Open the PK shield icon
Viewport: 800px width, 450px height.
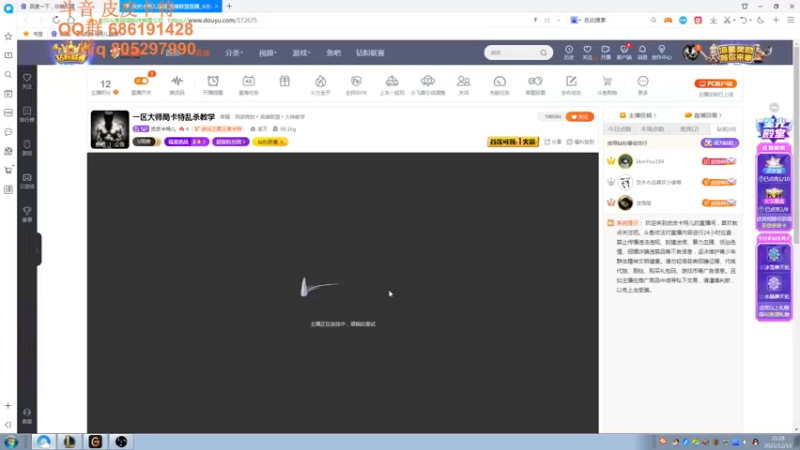point(356,81)
